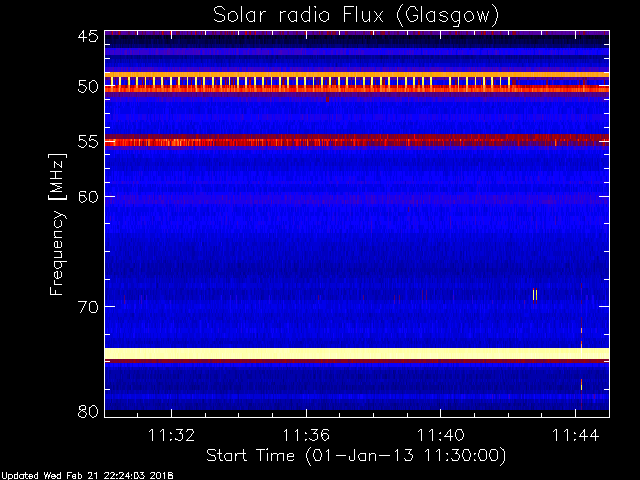This screenshot has height=480, width=640.
Task: Select the 45 MHz frequency label
Action: (x=88, y=36)
